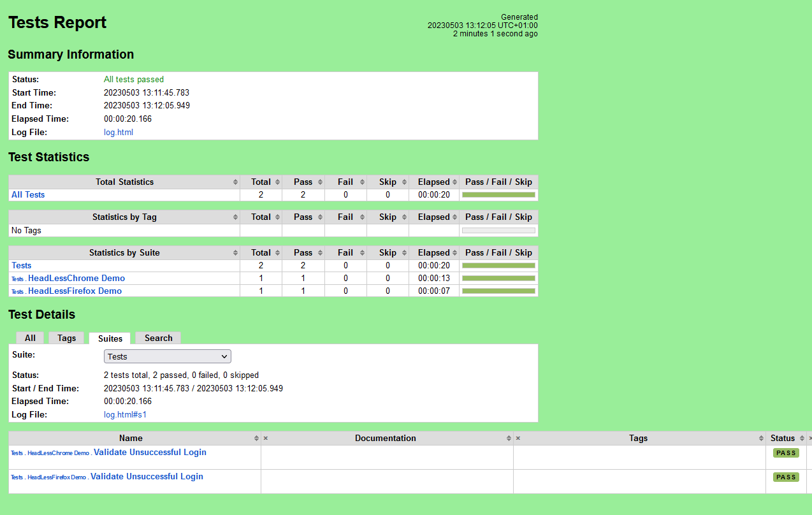The width and height of the screenshot is (812, 515).
Task: Click elapsed time 00:00:07 for HeadLessFirefox Demo
Action: (434, 291)
